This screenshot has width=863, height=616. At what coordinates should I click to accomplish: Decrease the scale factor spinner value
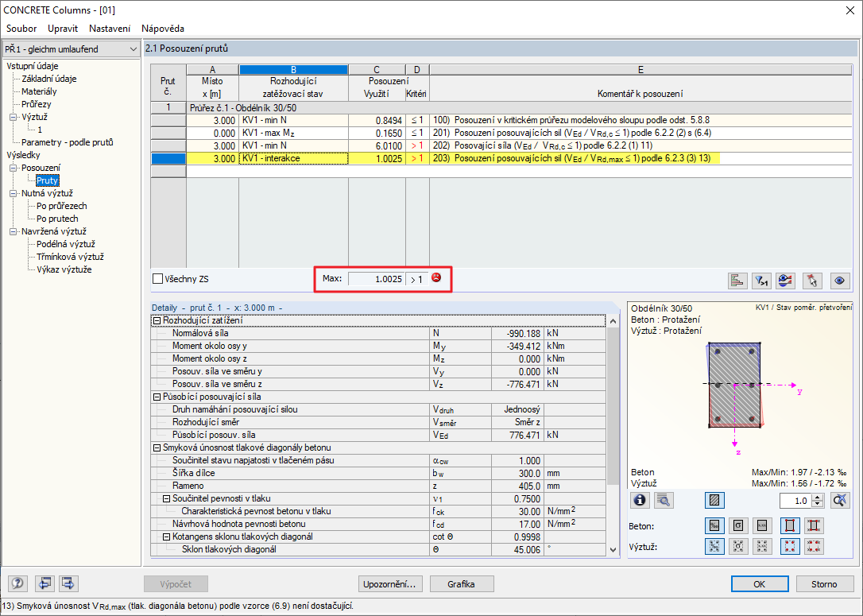[818, 504]
